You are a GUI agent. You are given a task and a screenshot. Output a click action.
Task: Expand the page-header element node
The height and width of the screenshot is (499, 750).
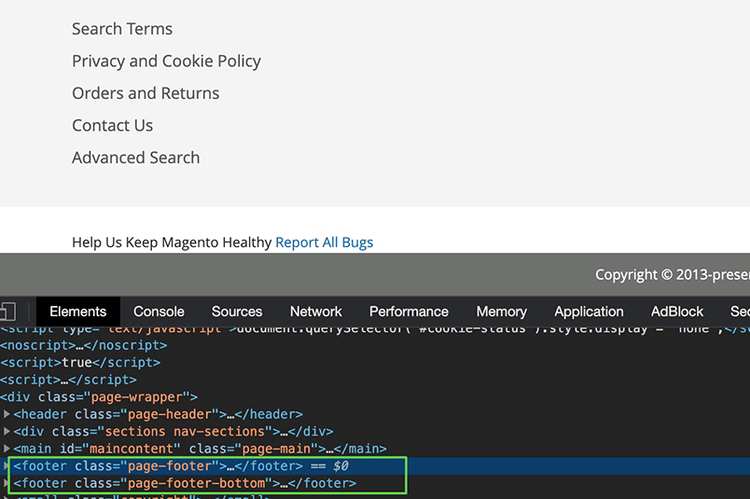tap(8, 414)
